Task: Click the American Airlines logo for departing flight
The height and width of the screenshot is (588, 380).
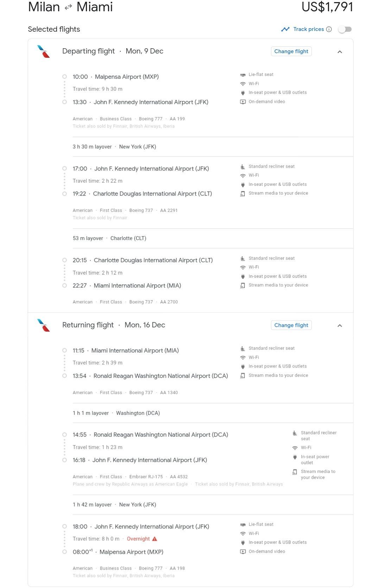Action: pyautogui.click(x=44, y=51)
